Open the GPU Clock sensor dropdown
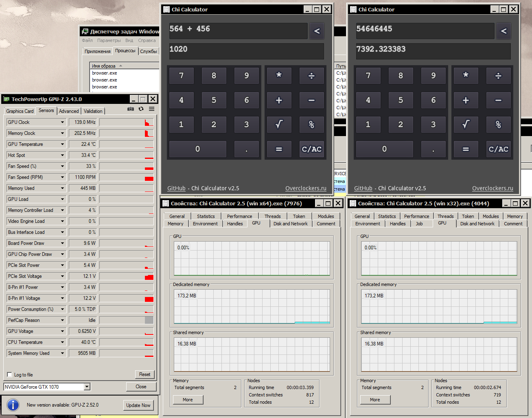 [62, 122]
